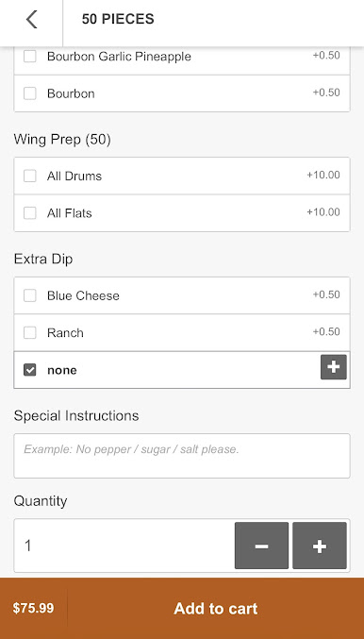This screenshot has width=364, height=639.
Task: Tap the Add to cart button
Action: [215, 609]
